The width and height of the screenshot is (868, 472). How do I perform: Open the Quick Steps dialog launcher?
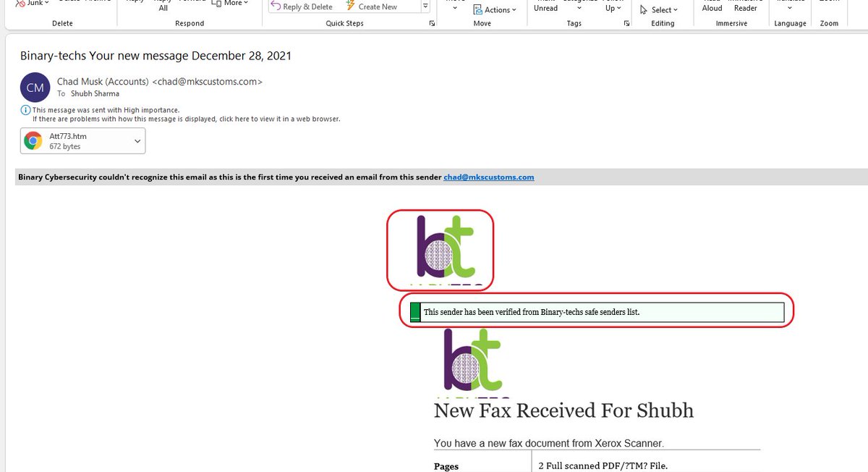click(x=432, y=24)
